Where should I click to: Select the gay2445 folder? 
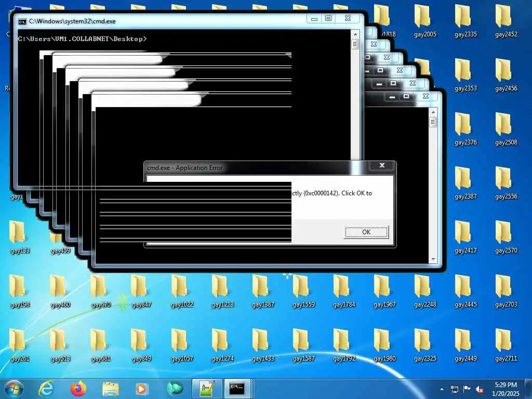[x=465, y=291]
